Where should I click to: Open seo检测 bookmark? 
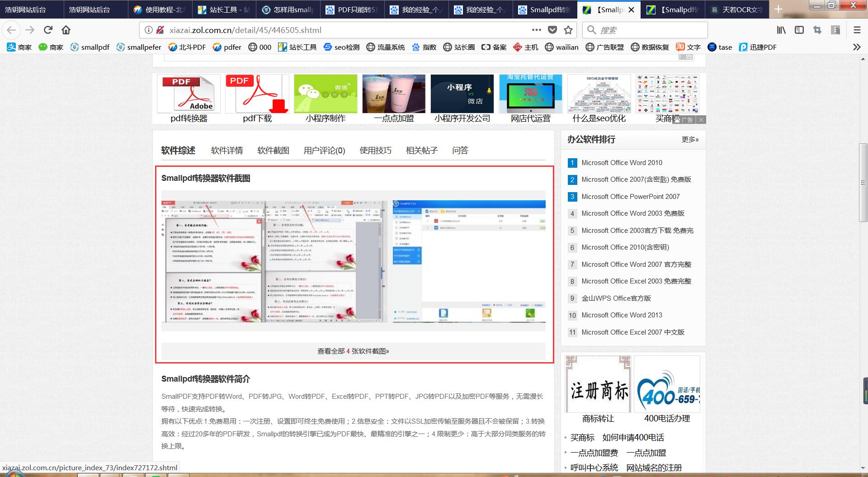coord(342,47)
